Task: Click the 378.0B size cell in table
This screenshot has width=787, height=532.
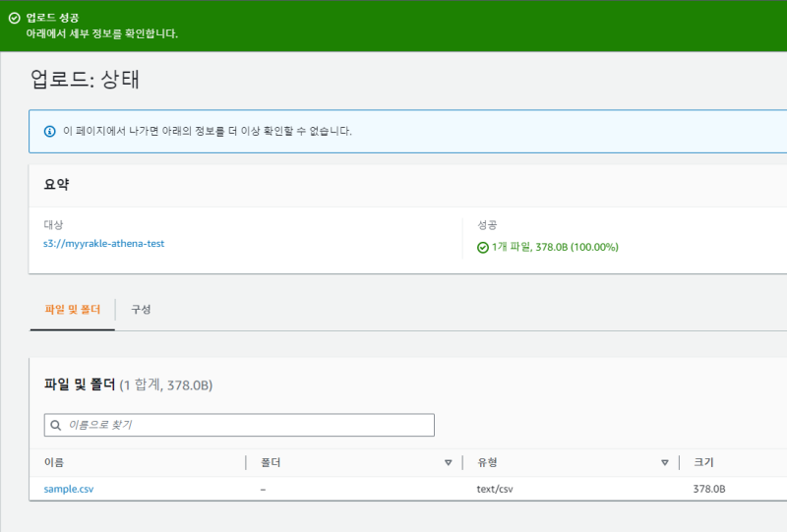Action: point(708,489)
